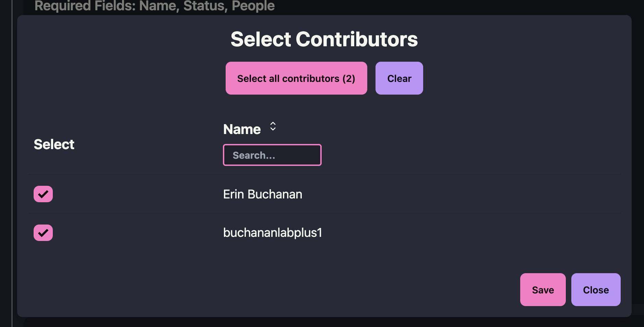Click the Erin Buchanan name

tap(263, 194)
